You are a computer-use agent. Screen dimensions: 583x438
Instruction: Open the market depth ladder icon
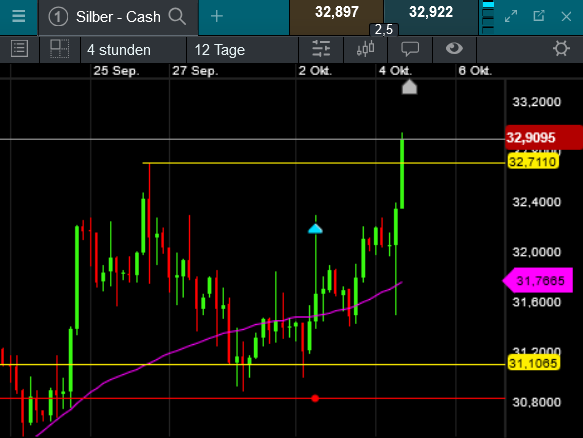[488, 17]
